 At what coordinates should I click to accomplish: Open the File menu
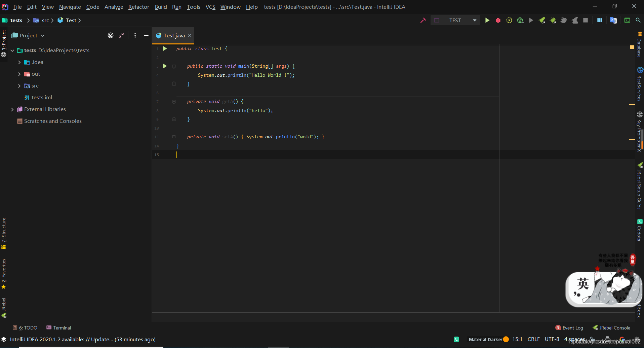tap(17, 7)
